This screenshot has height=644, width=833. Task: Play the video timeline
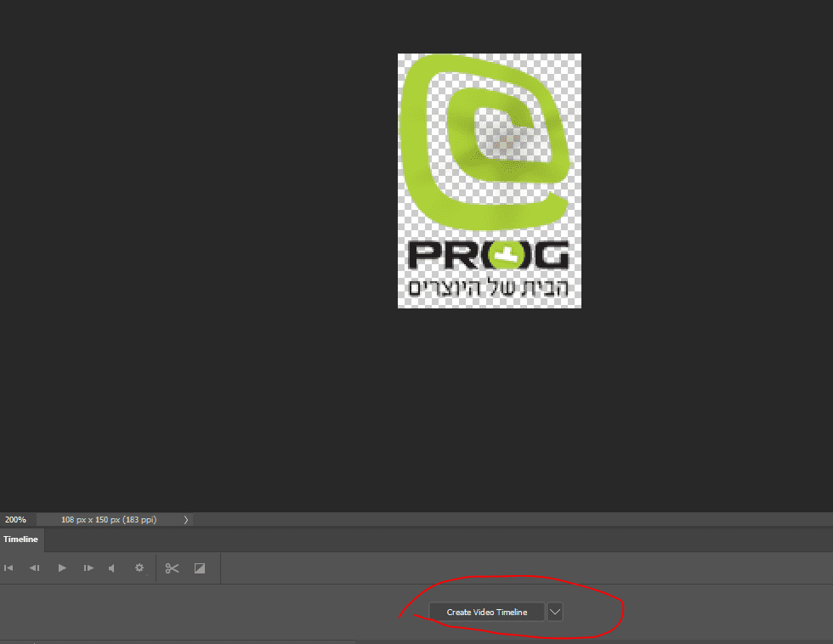pos(62,568)
